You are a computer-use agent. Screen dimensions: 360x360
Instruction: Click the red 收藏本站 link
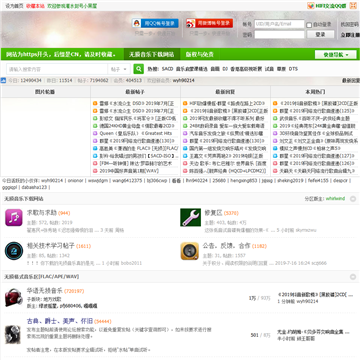coord(35,6)
